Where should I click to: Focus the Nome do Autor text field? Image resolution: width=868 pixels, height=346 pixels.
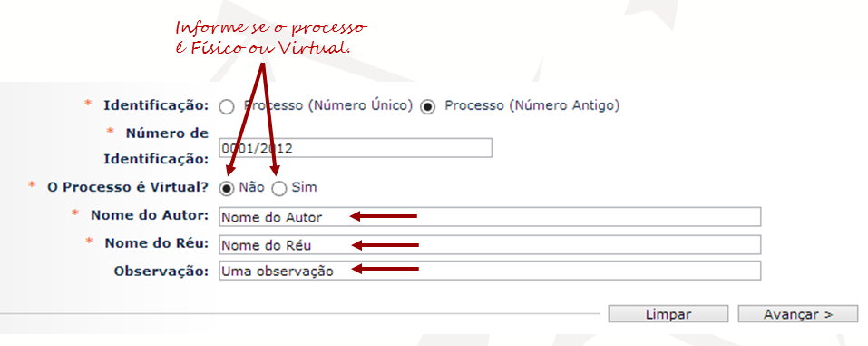[x=490, y=217]
